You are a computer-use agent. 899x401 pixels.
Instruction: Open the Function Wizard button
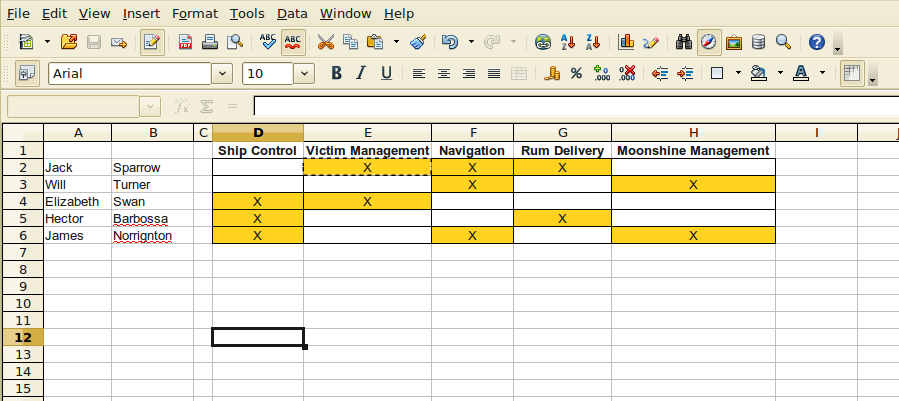182,106
